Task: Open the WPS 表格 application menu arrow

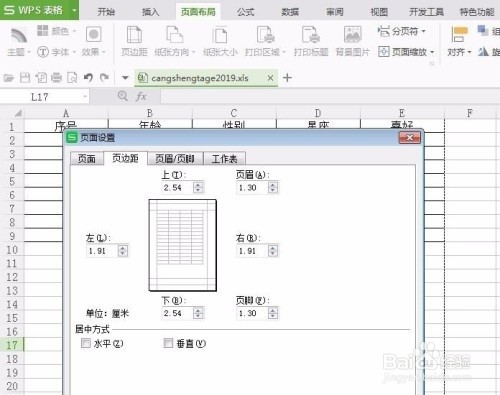Action: [x=74, y=10]
